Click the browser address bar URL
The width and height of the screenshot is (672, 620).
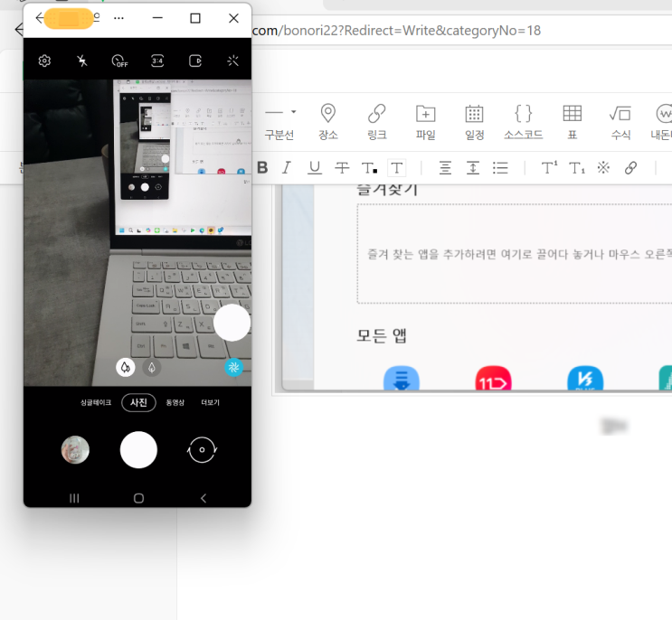click(x=396, y=31)
